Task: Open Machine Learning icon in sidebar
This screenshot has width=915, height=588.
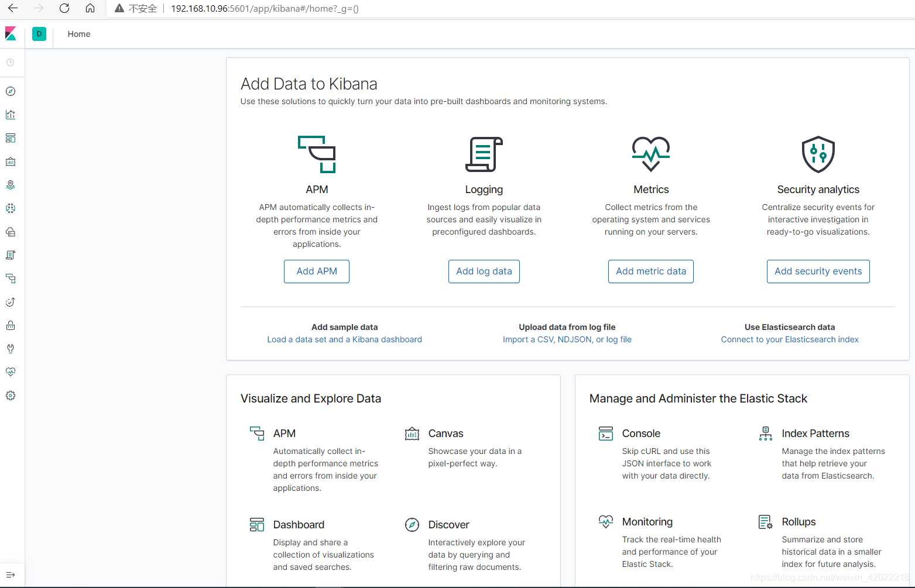Action: [x=11, y=208]
